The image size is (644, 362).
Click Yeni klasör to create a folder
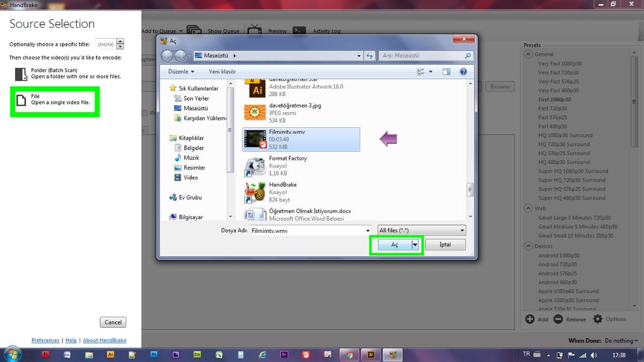(222, 72)
